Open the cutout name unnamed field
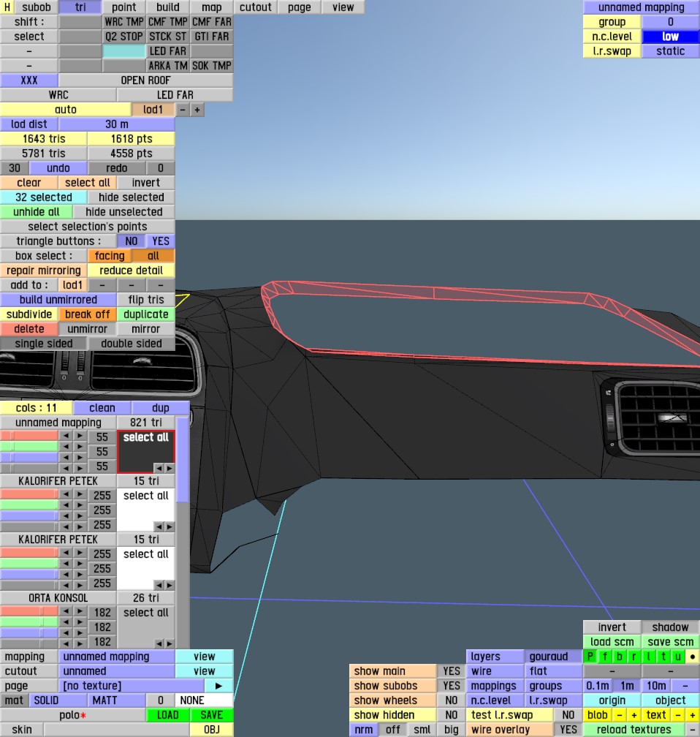This screenshot has width=700, height=737. (x=116, y=670)
